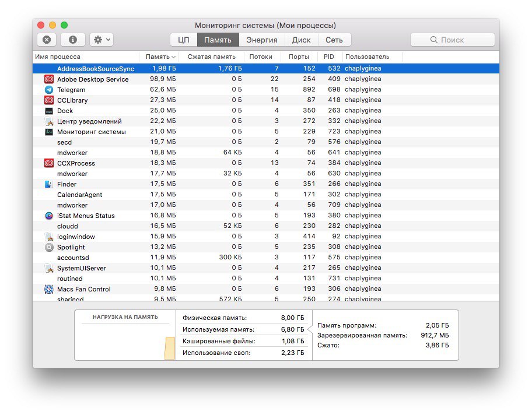The image size is (532, 415).
Task: Click the Мониторинг системы process icon
Action: (49, 132)
